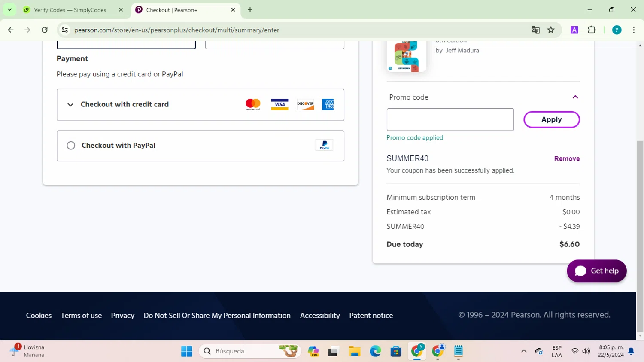Show hidden system tray icons
Image resolution: width=644 pixels, height=362 pixels.
click(x=524, y=351)
